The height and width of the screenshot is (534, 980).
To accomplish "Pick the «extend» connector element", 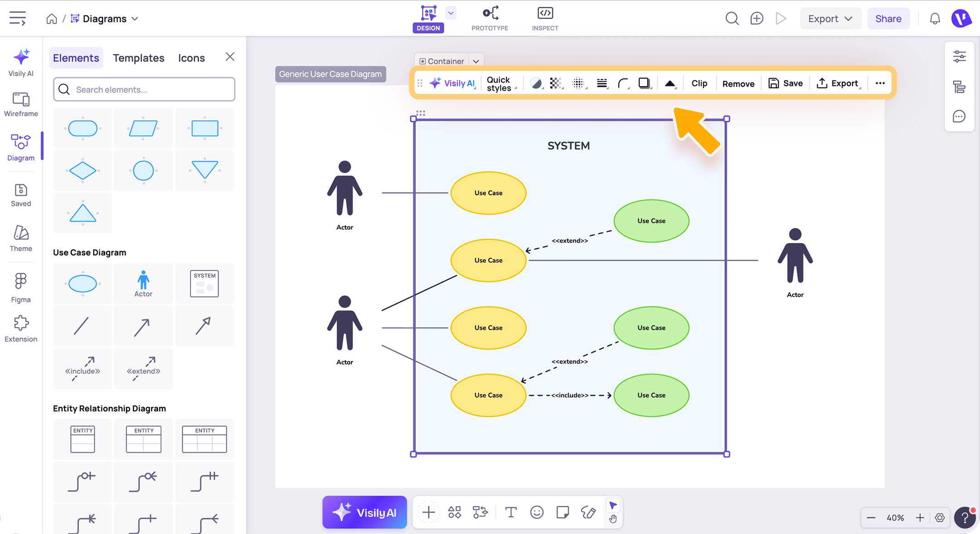I will pyautogui.click(x=143, y=368).
